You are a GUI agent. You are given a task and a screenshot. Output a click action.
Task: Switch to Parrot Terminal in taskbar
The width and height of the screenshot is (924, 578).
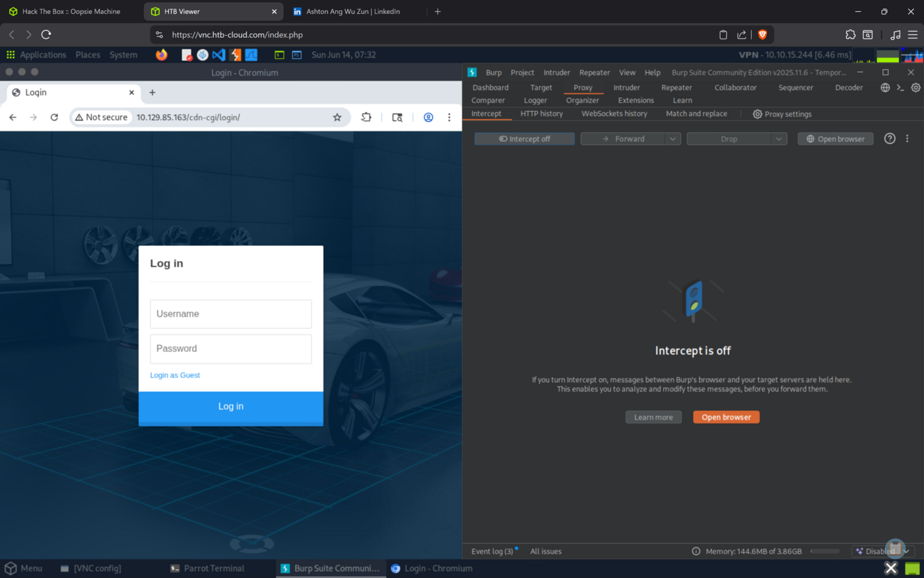click(207, 568)
